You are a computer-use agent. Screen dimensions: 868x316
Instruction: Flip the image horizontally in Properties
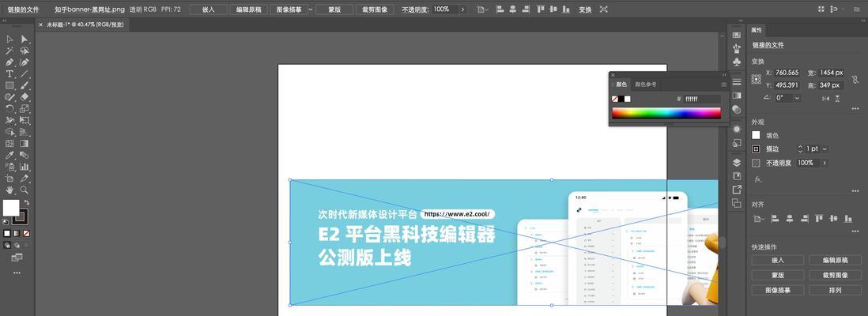click(825, 98)
